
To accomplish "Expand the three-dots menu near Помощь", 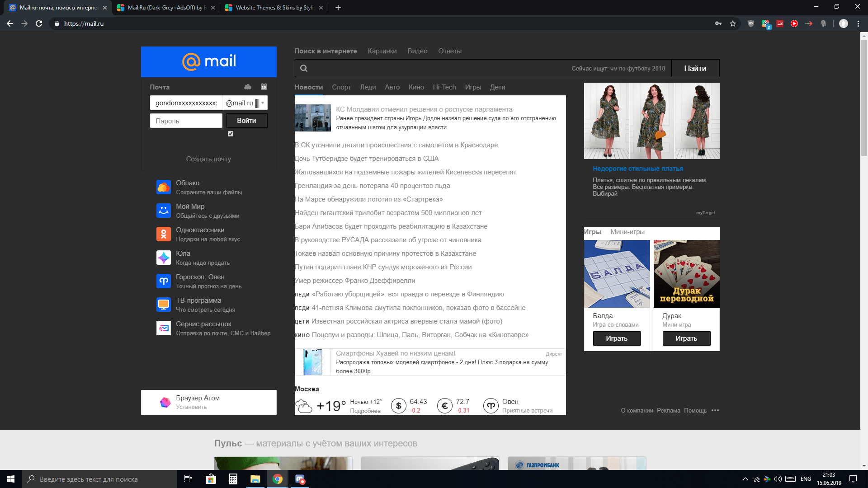I will coord(715,410).
